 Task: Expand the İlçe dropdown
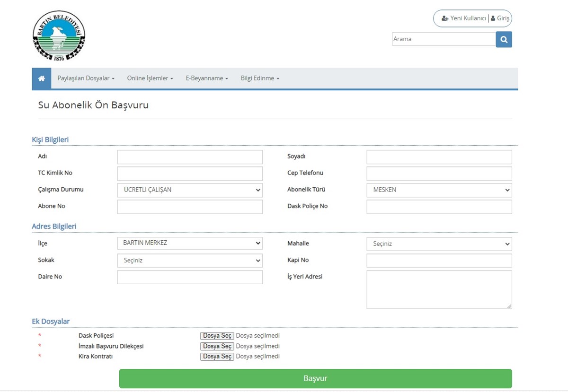point(190,244)
